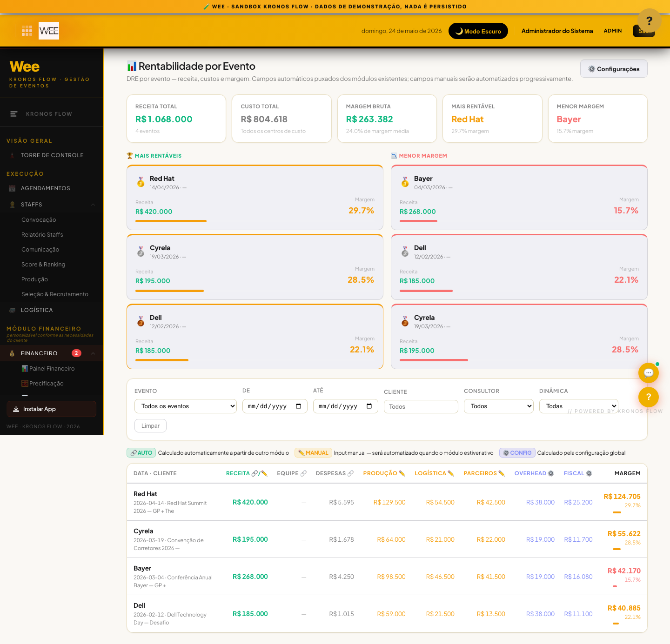The height and width of the screenshot is (644, 670).
Task: Click the Precificação table icon
Action: (25, 383)
